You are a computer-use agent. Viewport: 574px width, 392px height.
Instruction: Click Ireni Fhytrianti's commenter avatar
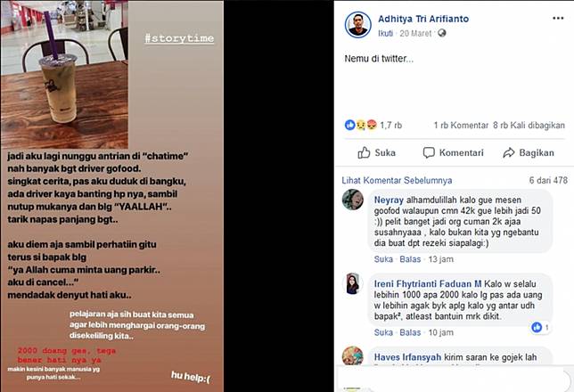point(353,283)
